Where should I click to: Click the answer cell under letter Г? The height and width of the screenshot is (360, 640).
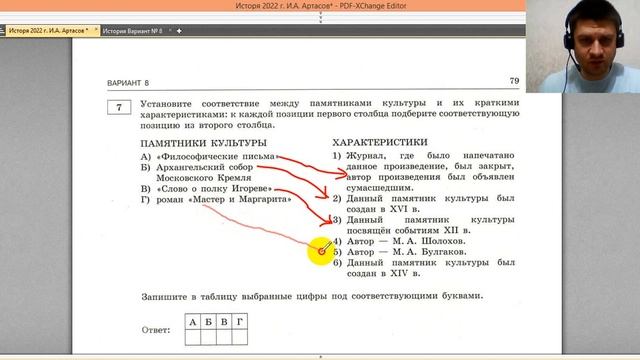coord(240,337)
